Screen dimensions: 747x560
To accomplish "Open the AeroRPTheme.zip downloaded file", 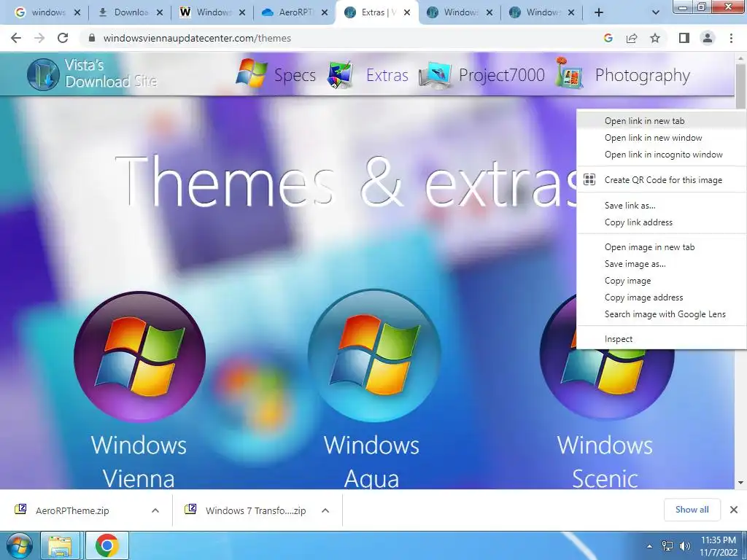I will click(x=72, y=510).
